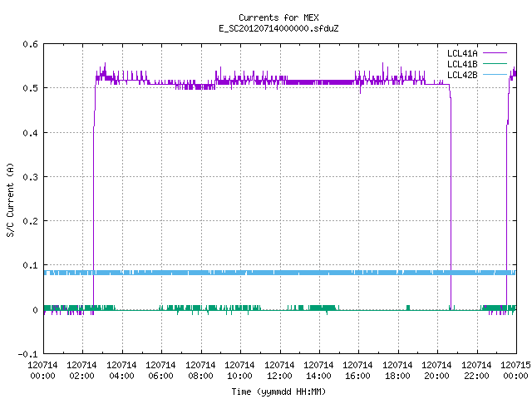Click the y-axis tick value 0.5
This screenshot has width=532, height=399.
[x=30, y=88]
